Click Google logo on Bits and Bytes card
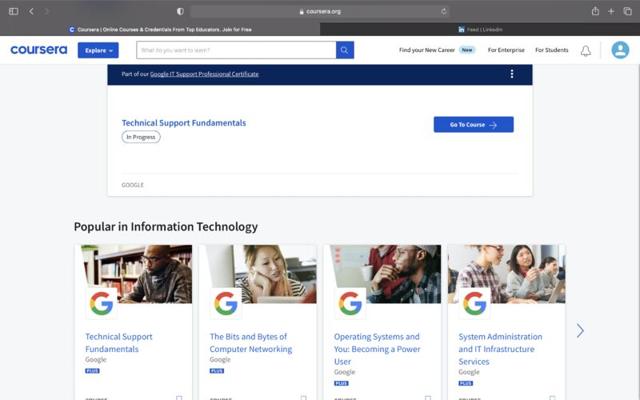This screenshot has height=400, width=640. coord(226,304)
